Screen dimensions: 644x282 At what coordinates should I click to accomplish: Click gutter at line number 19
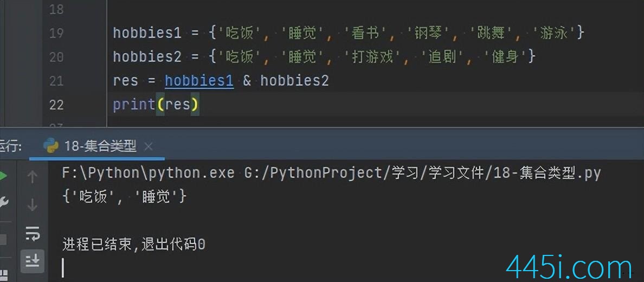56,33
